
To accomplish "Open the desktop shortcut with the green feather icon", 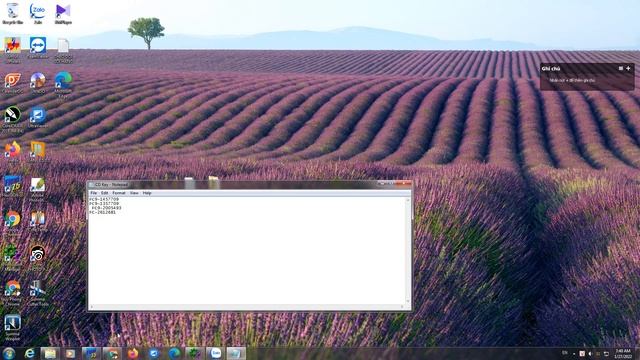I will click(x=38, y=189).
